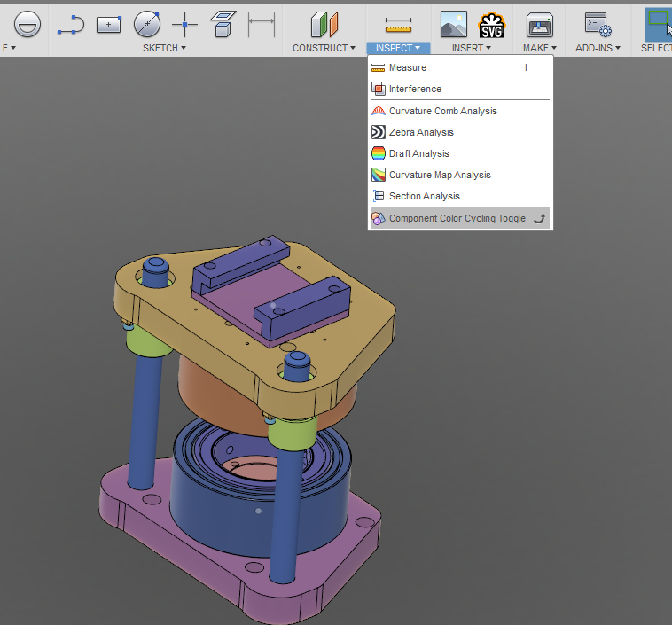The image size is (672, 625).
Task: Click the Curvature Map Analysis icon
Action: [378, 175]
